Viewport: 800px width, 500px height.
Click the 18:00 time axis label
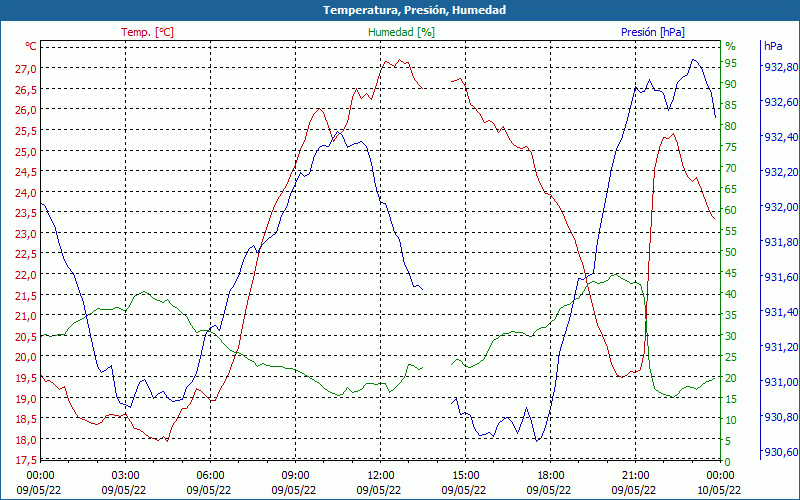pyautogui.click(x=551, y=476)
